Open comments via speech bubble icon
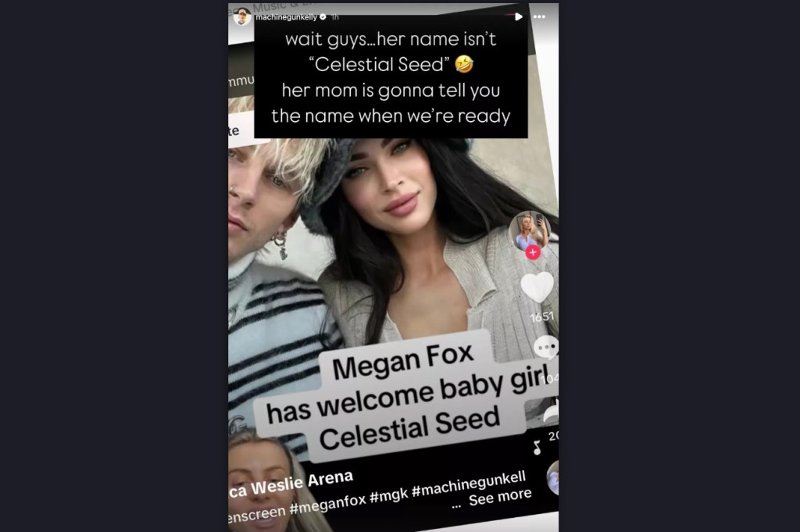Viewport: 800px width, 532px height. click(x=546, y=348)
